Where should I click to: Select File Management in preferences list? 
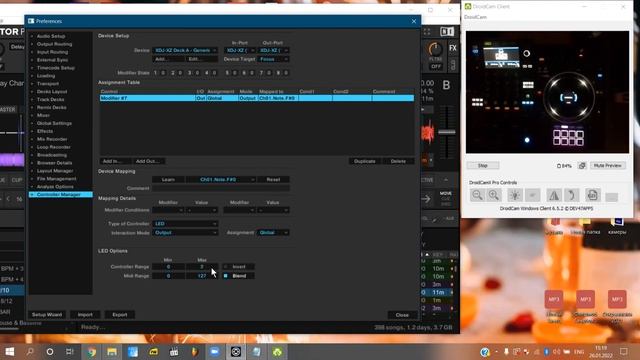point(56,179)
